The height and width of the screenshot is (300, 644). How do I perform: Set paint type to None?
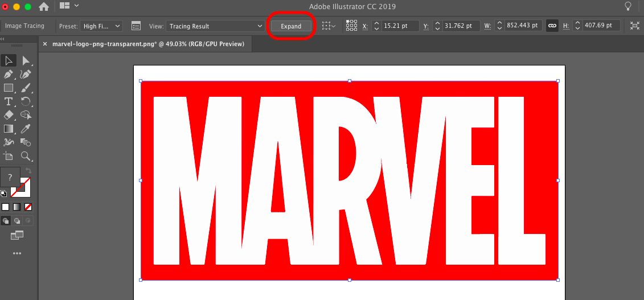pos(28,207)
